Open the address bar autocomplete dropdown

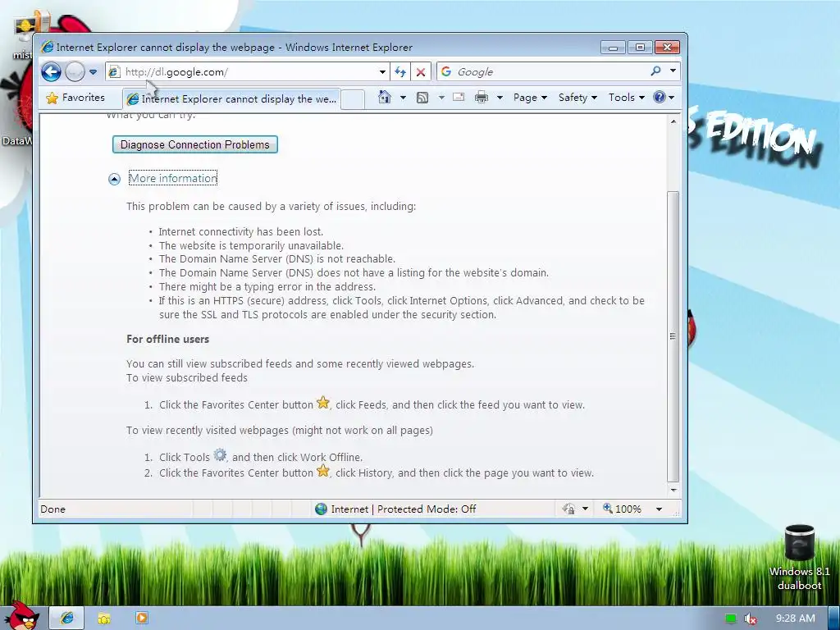click(x=382, y=72)
